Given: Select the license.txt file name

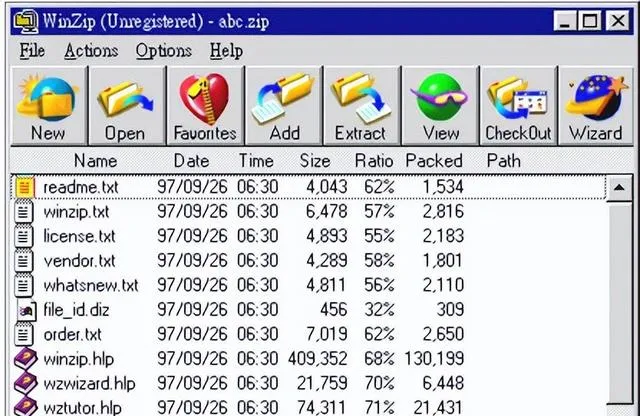Looking at the screenshot, I should click(80, 236).
